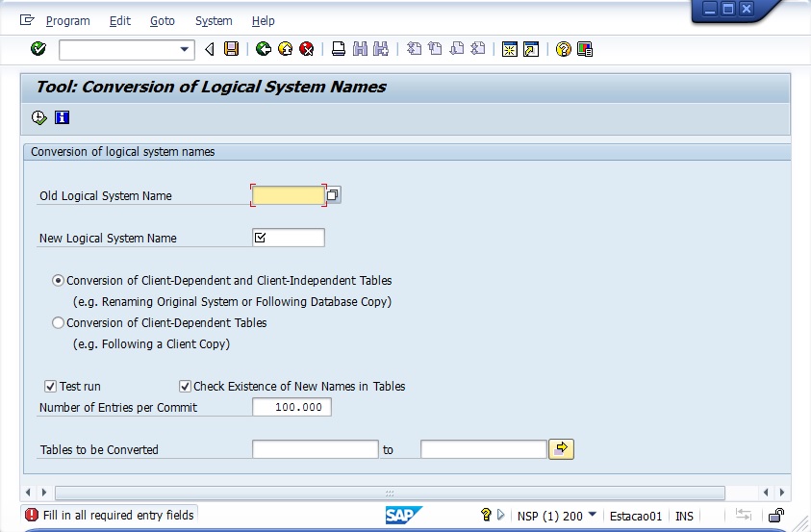Click the red Cancel icon

tap(307, 49)
